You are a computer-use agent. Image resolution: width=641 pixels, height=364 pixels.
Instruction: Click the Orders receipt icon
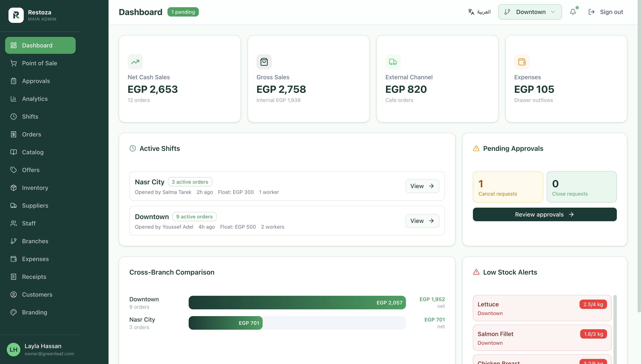point(14,134)
